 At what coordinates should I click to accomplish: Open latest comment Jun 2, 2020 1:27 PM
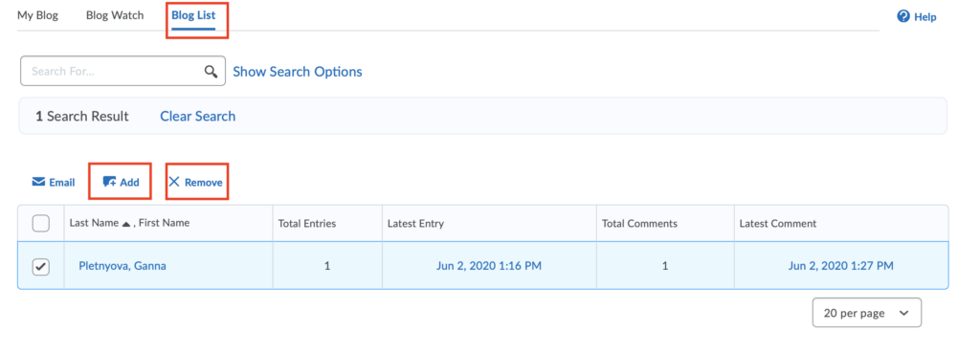840,266
